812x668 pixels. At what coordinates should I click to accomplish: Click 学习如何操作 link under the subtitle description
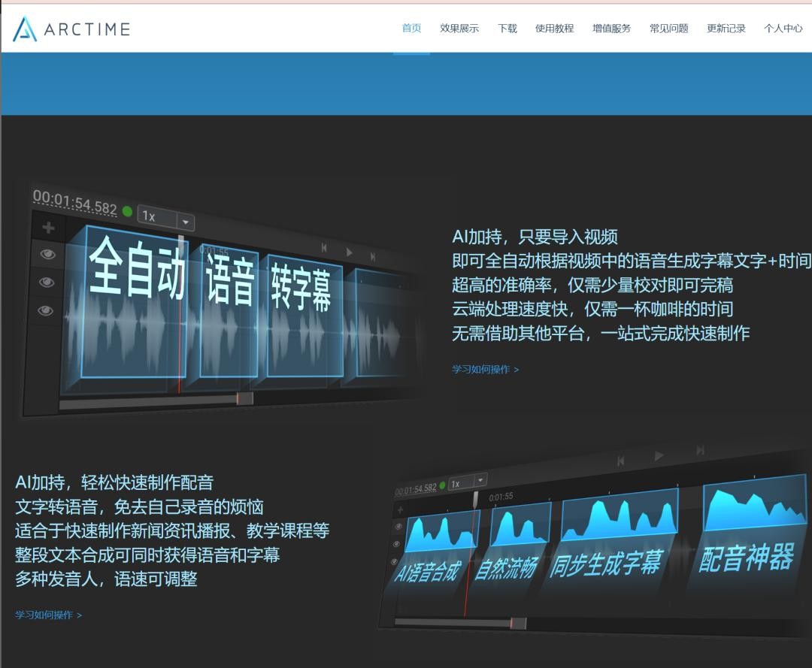coord(485,370)
